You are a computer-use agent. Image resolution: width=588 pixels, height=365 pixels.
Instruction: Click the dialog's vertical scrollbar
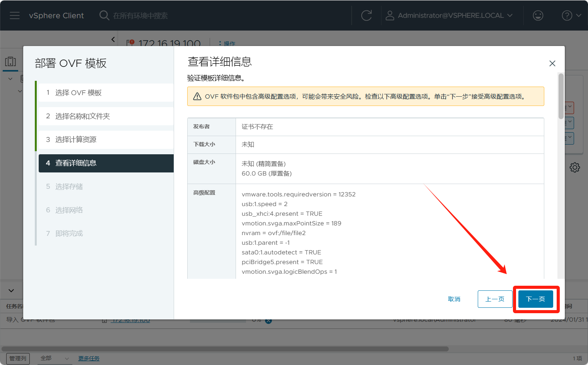point(561,97)
